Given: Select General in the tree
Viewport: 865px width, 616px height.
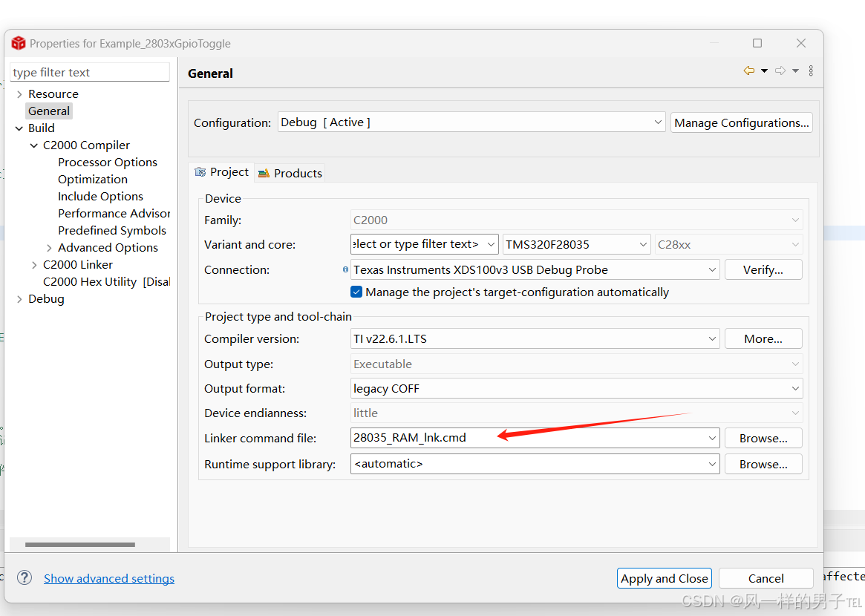Looking at the screenshot, I should (49, 111).
